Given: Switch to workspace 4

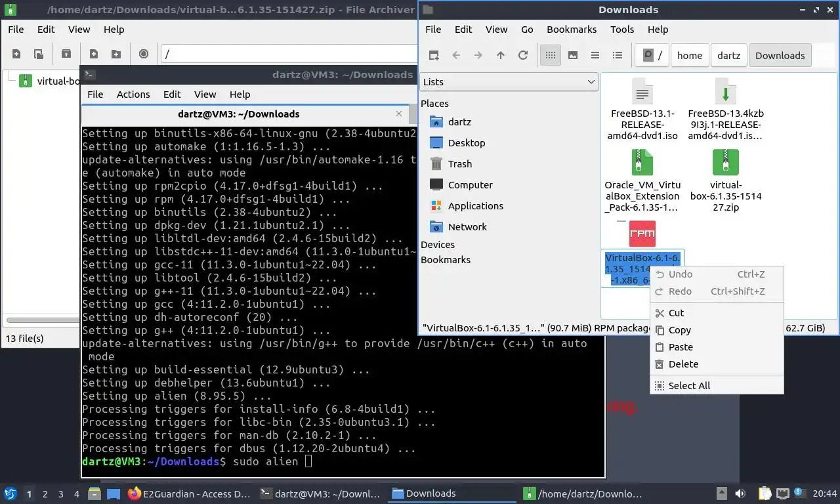Looking at the screenshot, I should pyautogui.click(x=77, y=494).
